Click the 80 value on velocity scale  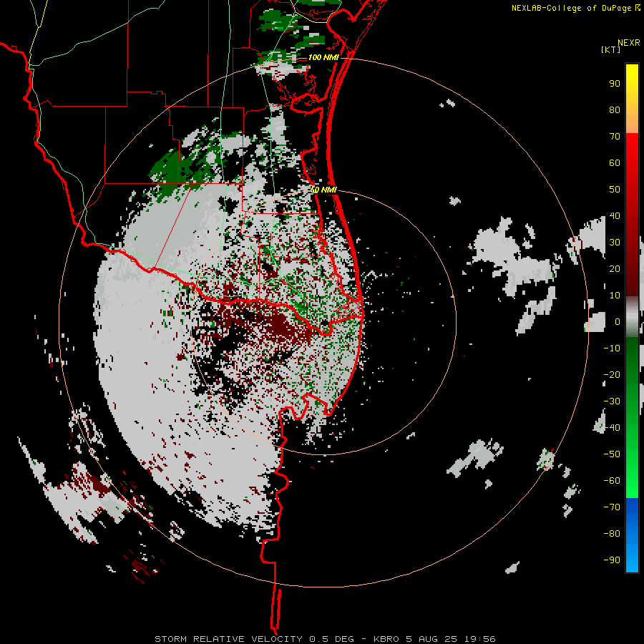tap(615, 110)
